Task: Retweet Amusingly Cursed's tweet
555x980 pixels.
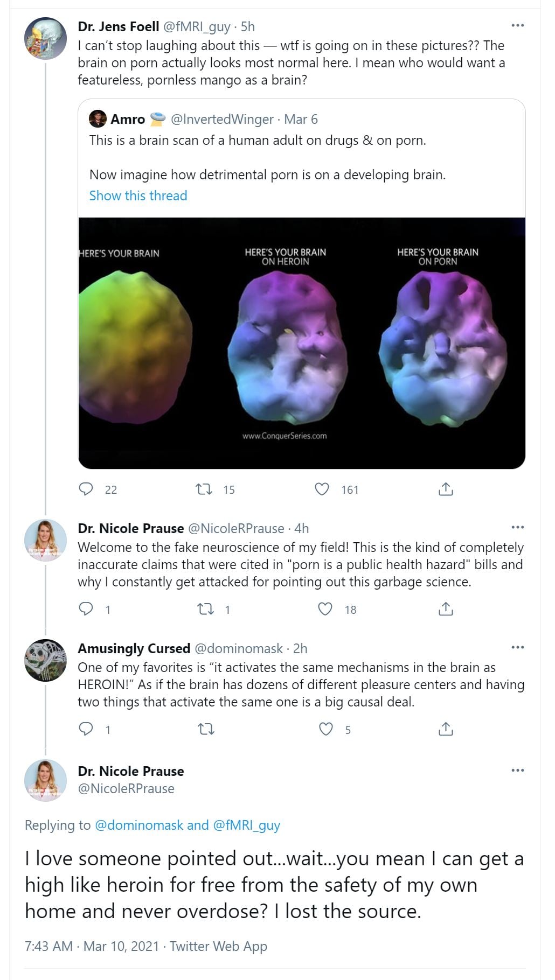Action: pos(206,729)
